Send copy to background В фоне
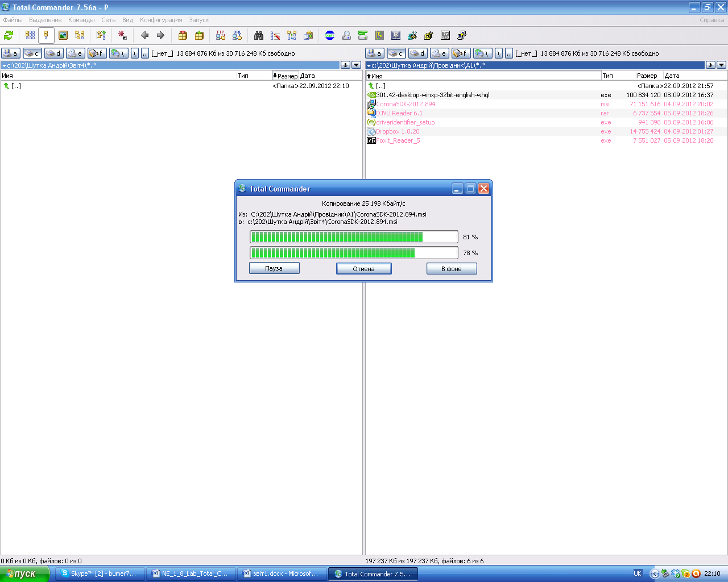This screenshot has height=582, width=728. (452, 269)
